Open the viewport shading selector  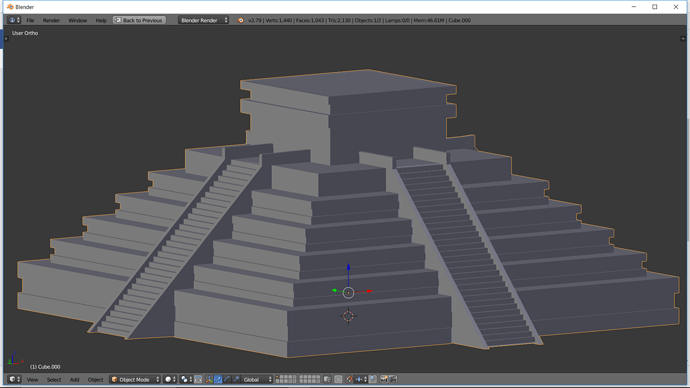(169, 379)
